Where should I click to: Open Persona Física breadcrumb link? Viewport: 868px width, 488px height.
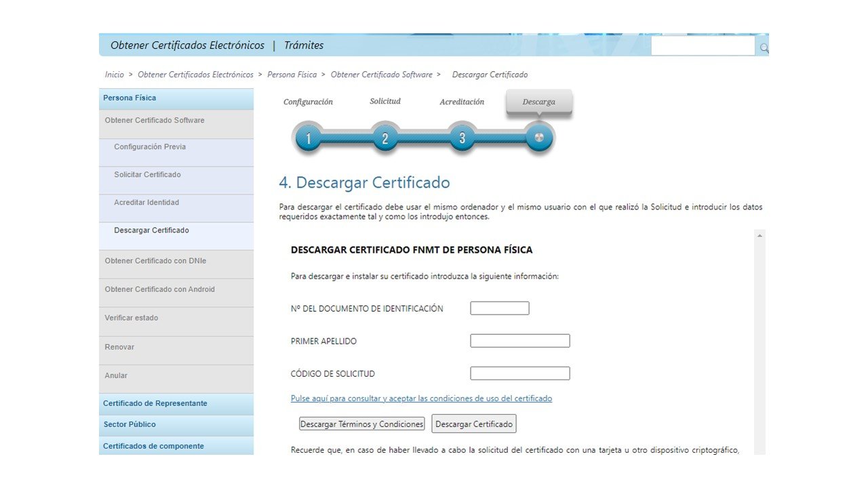[292, 75]
